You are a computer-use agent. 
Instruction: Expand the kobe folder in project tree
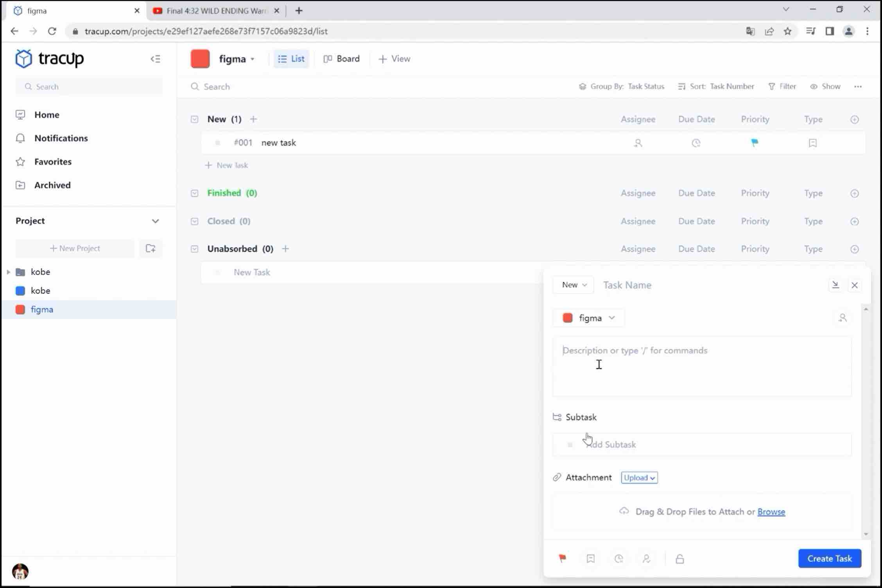8,272
